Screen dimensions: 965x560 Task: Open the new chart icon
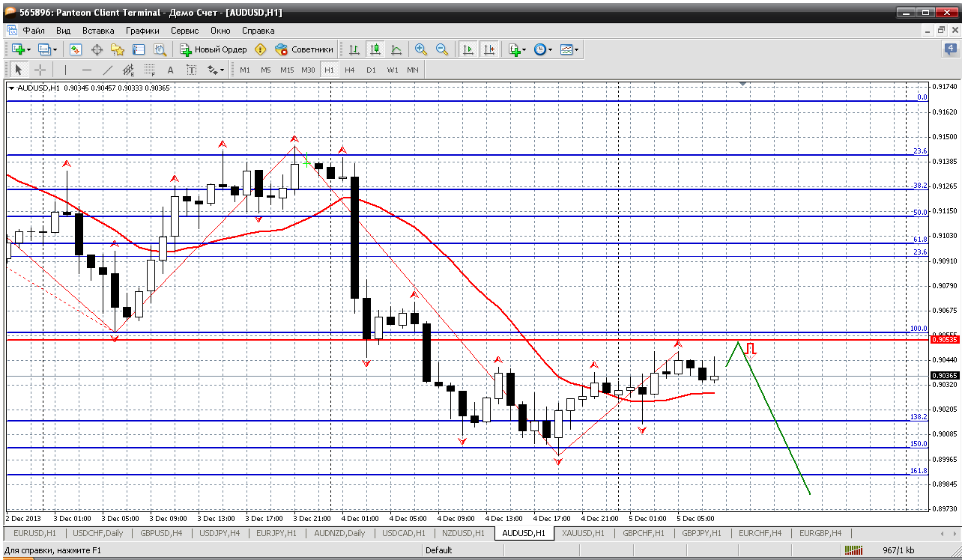click(x=18, y=49)
